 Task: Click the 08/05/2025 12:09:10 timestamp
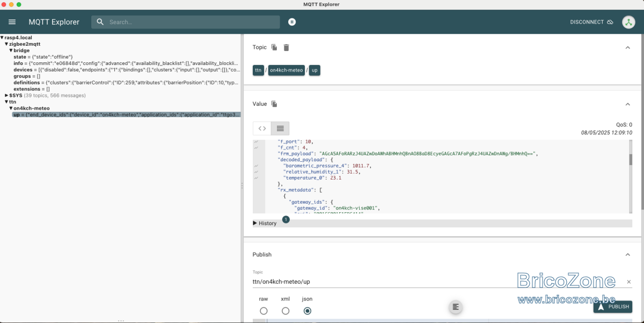(606, 133)
